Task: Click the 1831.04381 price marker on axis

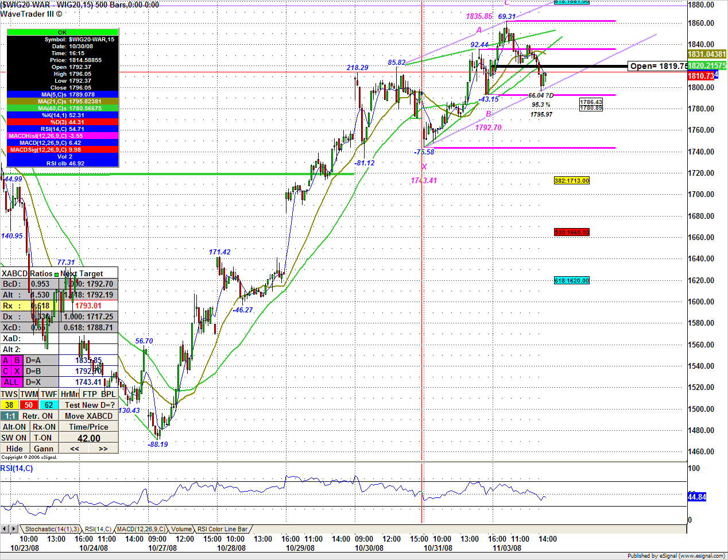Action: 707,55
